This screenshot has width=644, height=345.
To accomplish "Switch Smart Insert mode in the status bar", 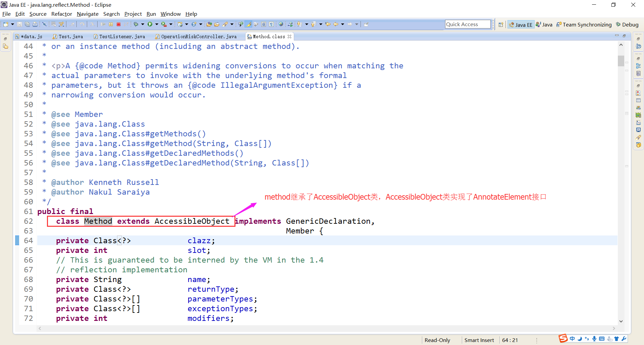I will click(x=479, y=340).
